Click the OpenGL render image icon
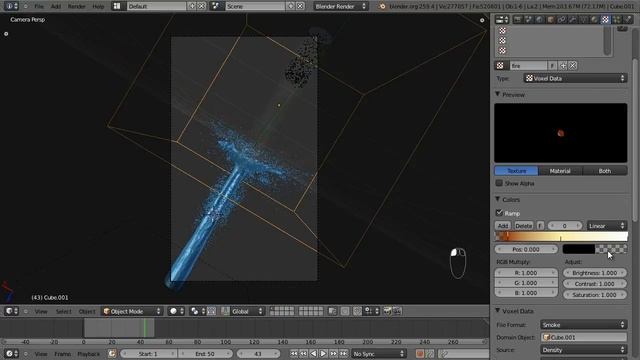The height and width of the screenshot is (360, 640). point(387,311)
